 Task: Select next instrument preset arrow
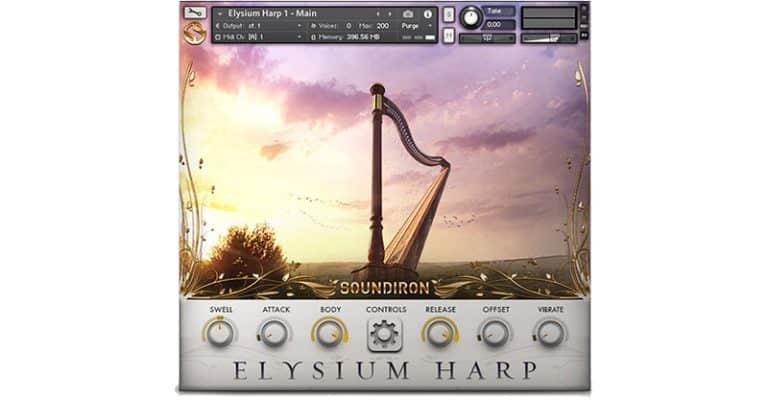[390, 14]
